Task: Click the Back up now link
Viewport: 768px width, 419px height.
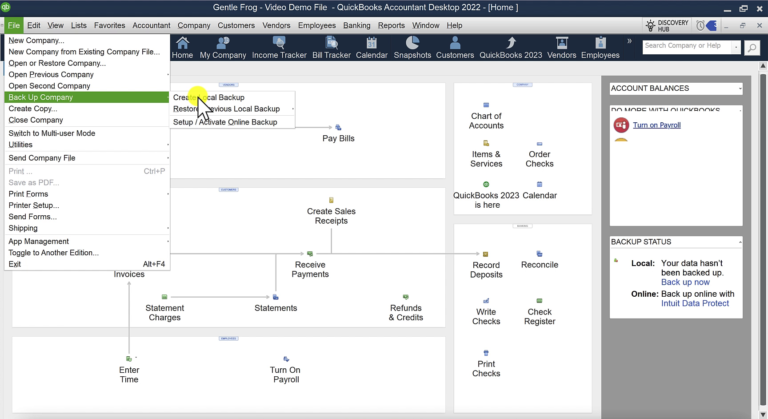Action: click(685, 282)
